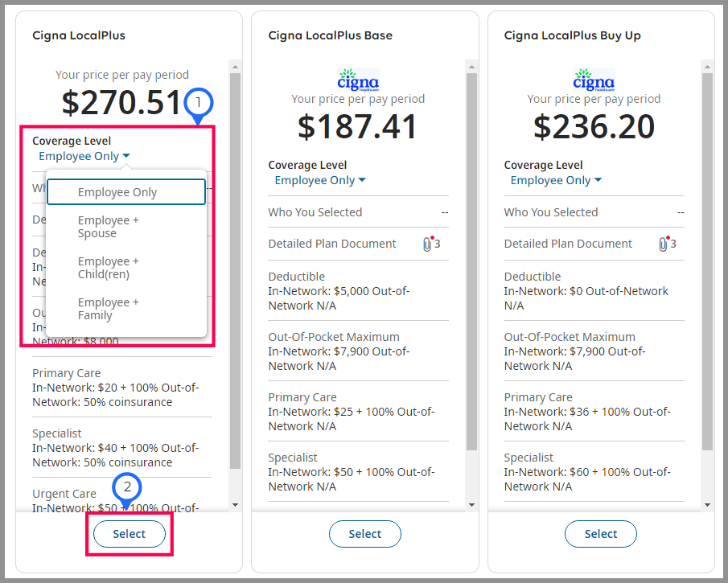Open Cigna LocalPlus Base plan document attachments
728x583 pixels.
click(431, 244)
